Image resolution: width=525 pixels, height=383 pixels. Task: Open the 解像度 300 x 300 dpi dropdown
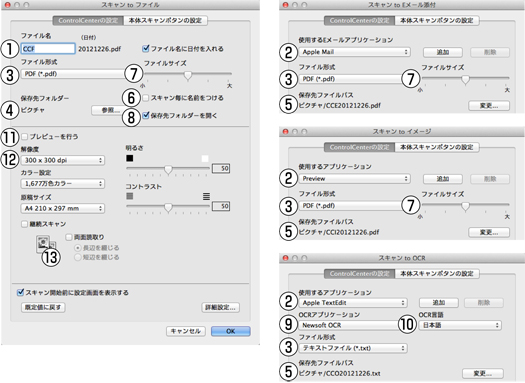point(63,160)
